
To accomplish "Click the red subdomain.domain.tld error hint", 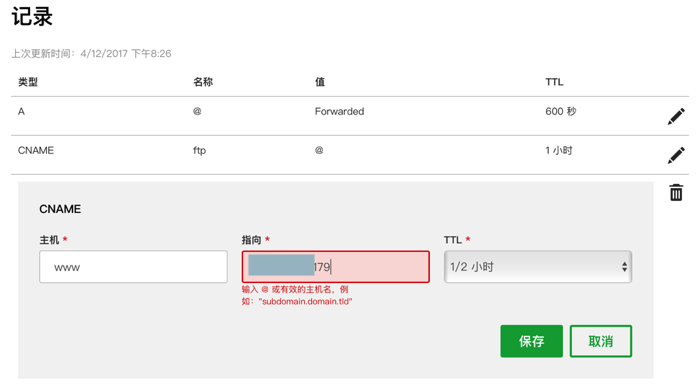I will pyautogui.click(x=297, y=295).
